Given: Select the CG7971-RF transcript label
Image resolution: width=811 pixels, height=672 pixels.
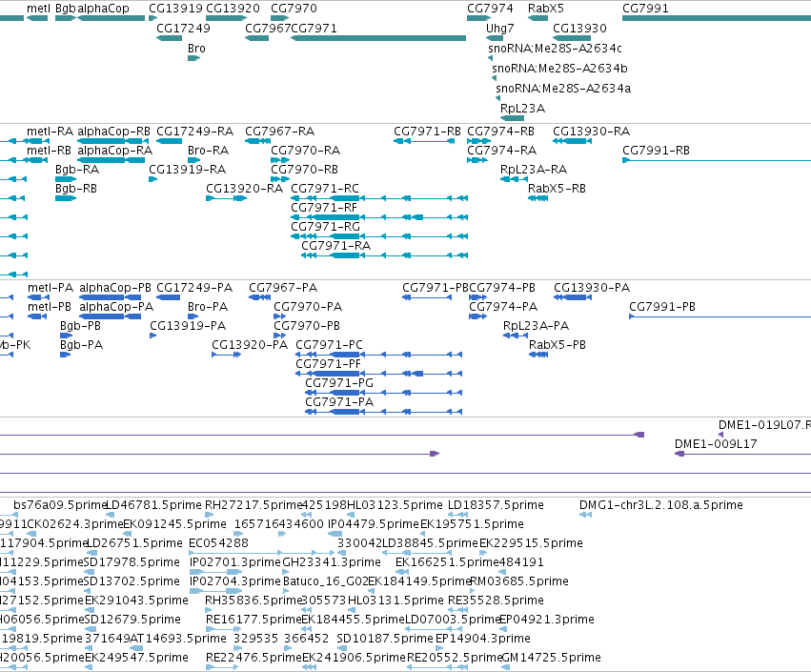Looking at the screenshot, I should click(x=324, y=208).
